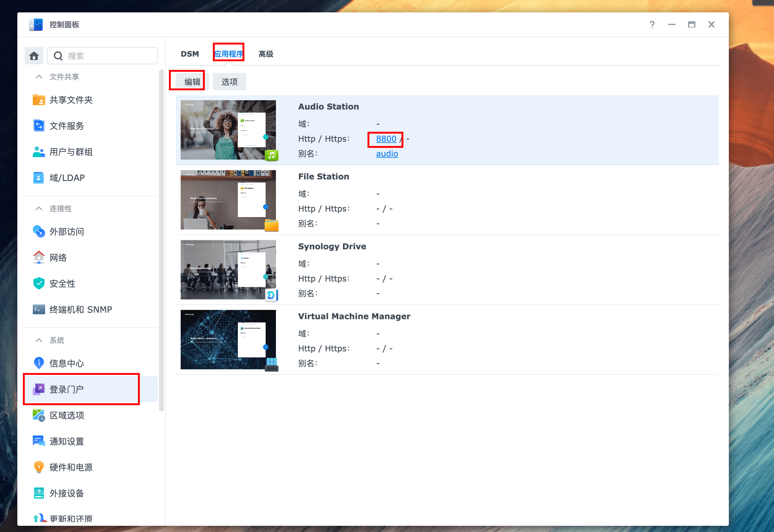Image resolution: width=774 pixels, height=532 pixels.
Task: Click the 搜索 search field
Action: (102, 56)
